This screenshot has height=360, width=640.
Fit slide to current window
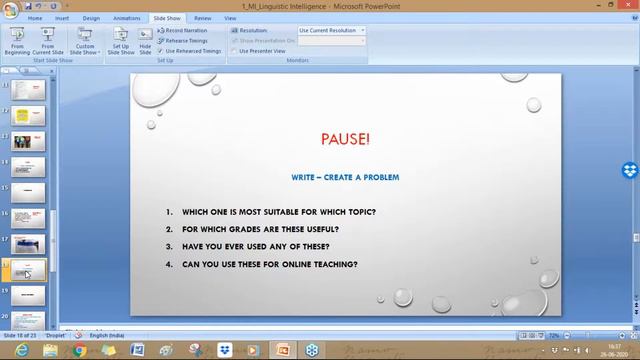634,336
